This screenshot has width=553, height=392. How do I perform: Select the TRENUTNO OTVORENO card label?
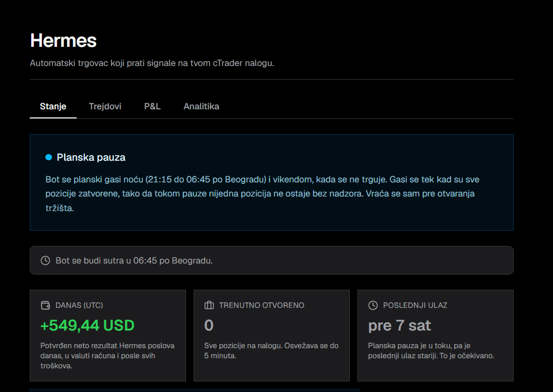coord(262,305)
